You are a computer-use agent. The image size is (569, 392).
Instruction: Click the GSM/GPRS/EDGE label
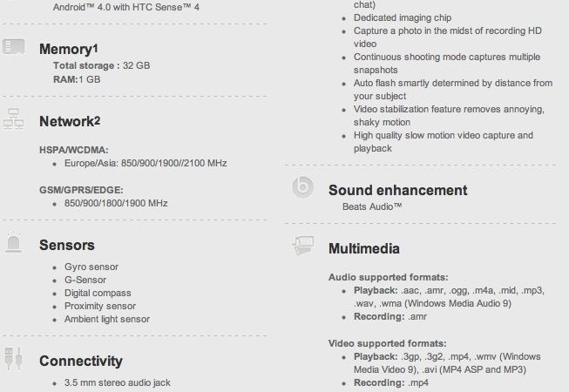80,190
